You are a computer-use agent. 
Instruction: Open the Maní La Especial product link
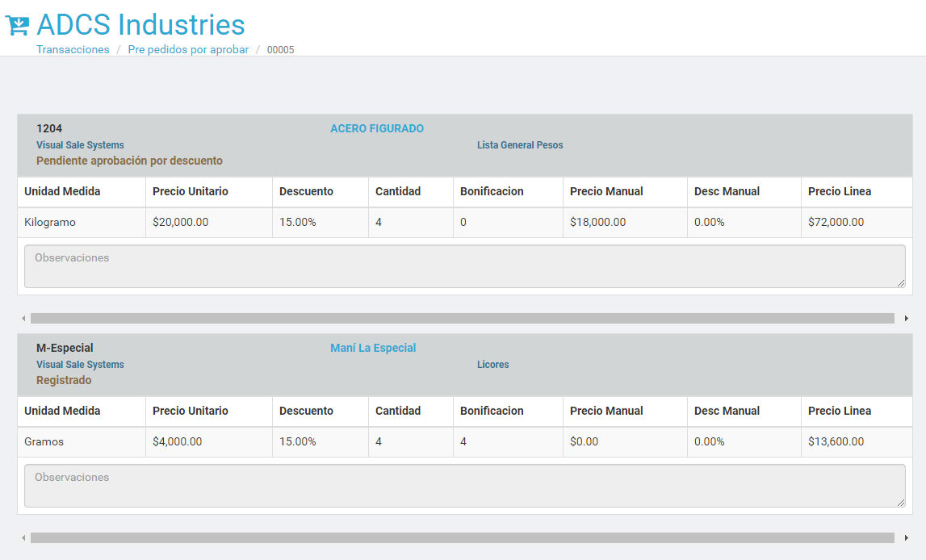[x=373, y=348]
